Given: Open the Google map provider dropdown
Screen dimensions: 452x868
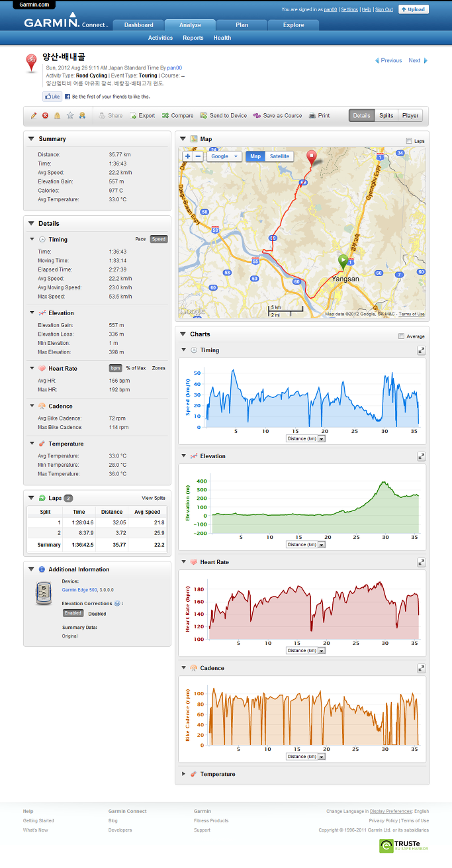Looking at the screenshot, I should coord(224,157).
